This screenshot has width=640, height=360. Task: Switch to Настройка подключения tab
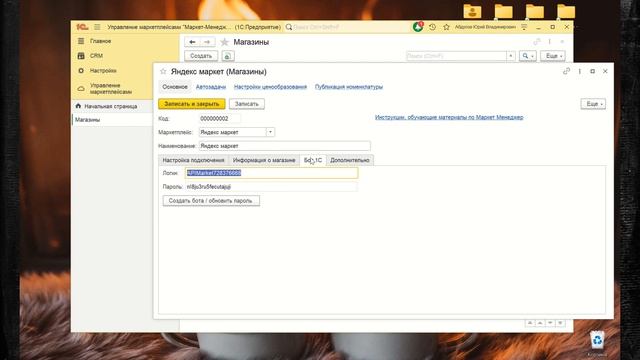click(x=193, y=160)
